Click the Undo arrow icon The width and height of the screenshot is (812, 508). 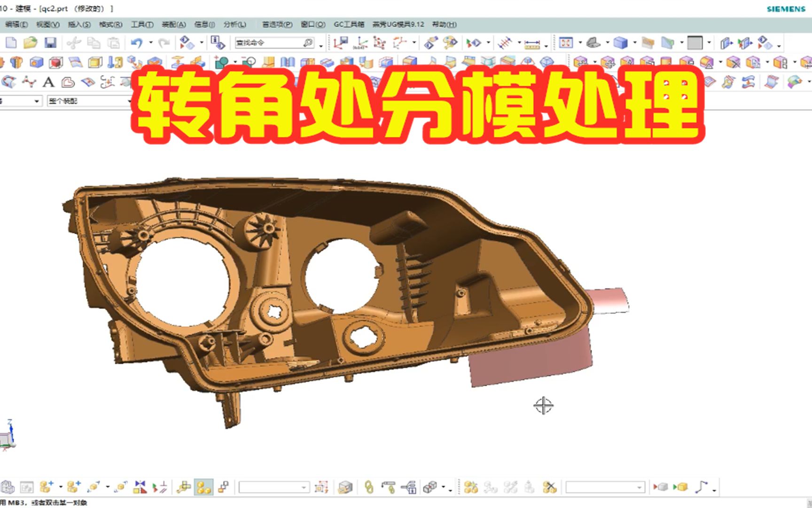[137, 43]
